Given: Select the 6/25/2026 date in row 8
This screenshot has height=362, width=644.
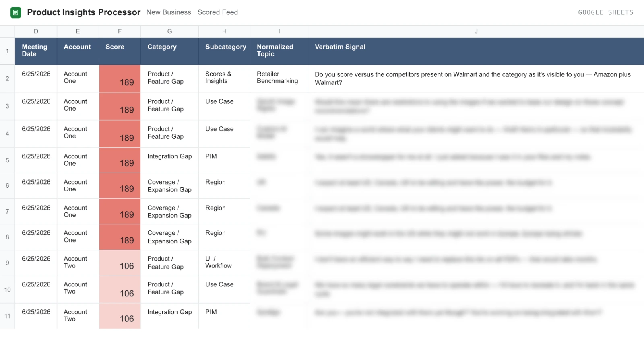Looking at the screenshot, I should [36, 237].
